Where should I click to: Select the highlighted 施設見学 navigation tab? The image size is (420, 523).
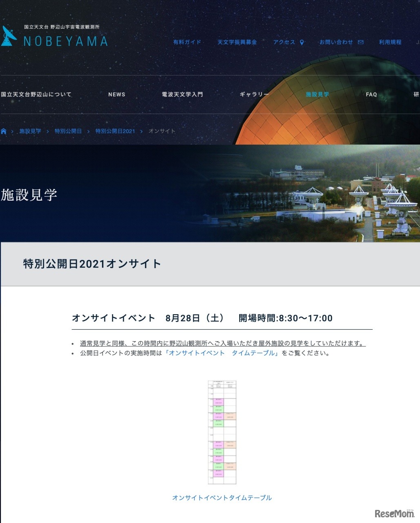click(318, 94)
